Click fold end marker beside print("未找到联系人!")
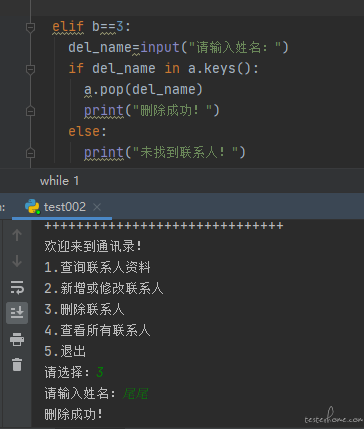This screenshot has width=364, height=429. pos(30,153)
